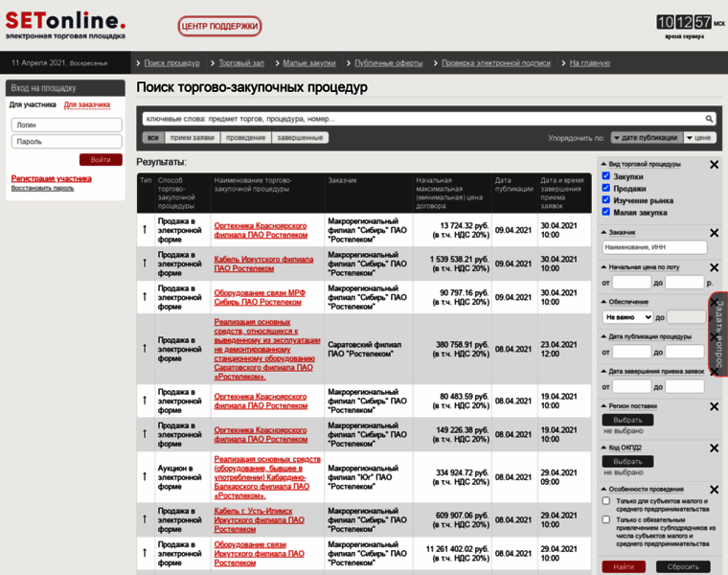The width and height of the screenshot is (728, 575).
Task: Click arrow icon in the 13 724.32 руб. row
Action: [145, 229]
